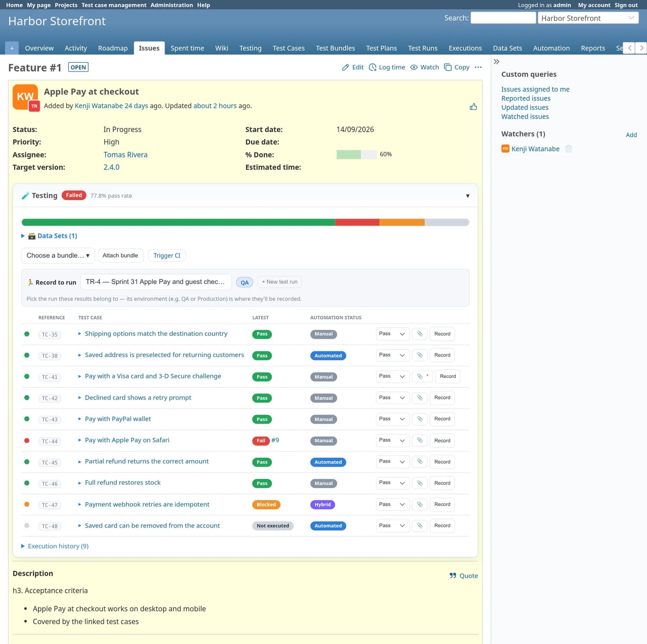Viewport: 647px width, 644px height.
Task: Click paperclip attachment icon for TC-44
Action: tap(420, 440)
